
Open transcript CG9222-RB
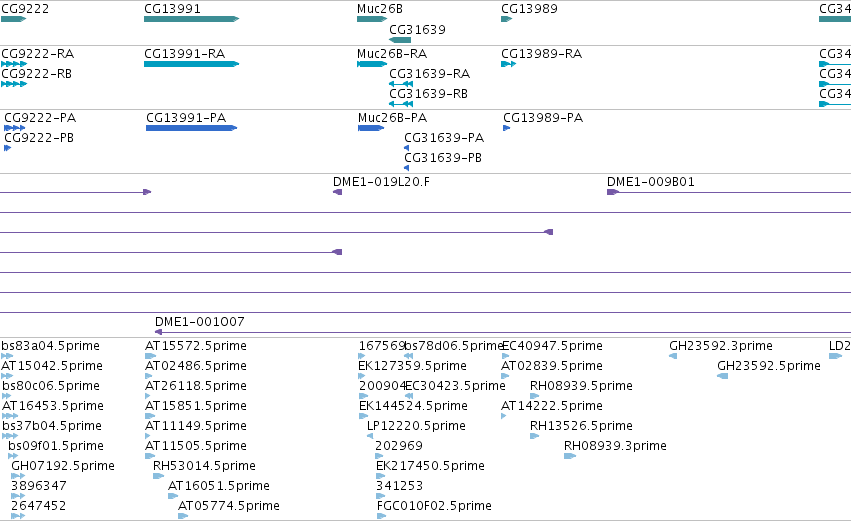point(36,74)
